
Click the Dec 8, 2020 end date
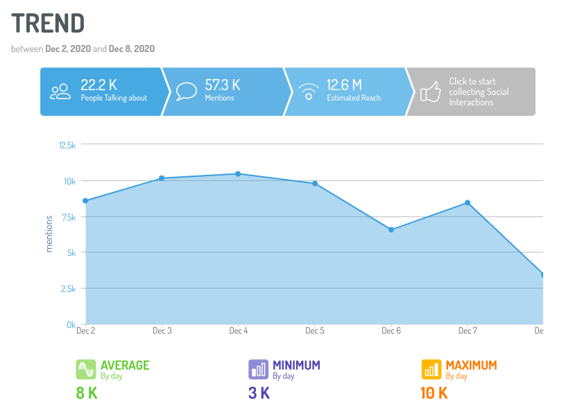point(132,49)
